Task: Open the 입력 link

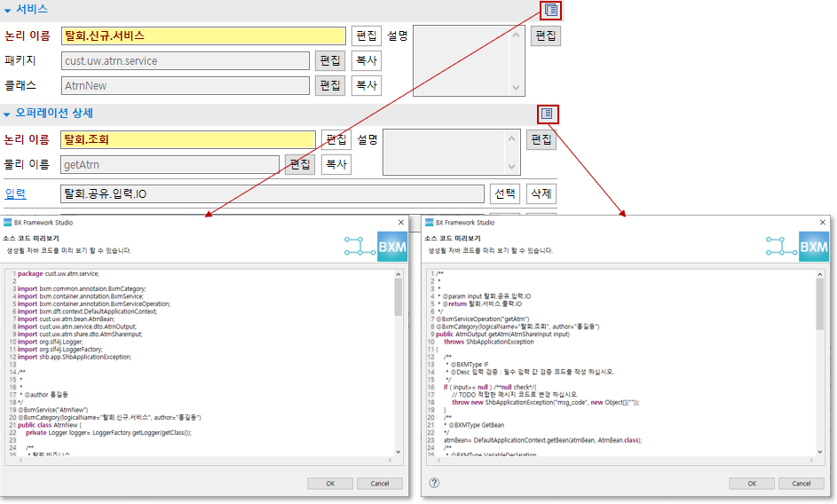Action: click(x=15, y=193)
